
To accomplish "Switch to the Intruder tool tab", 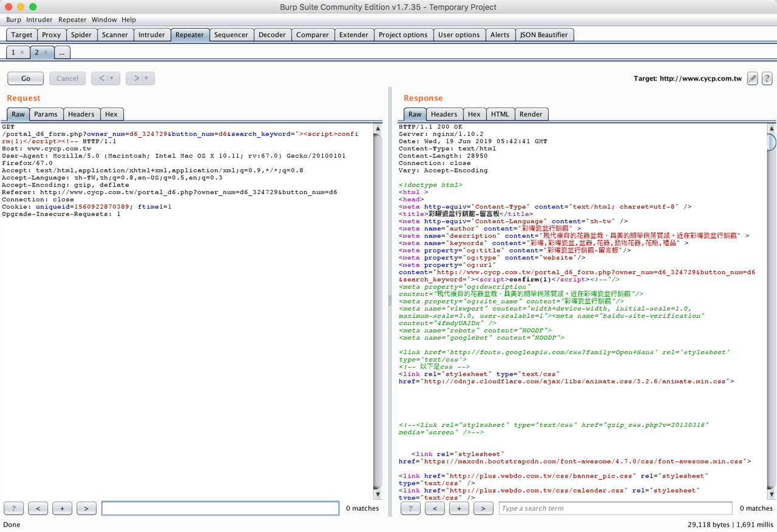I will pyautogui.click(x=152, y=35).
